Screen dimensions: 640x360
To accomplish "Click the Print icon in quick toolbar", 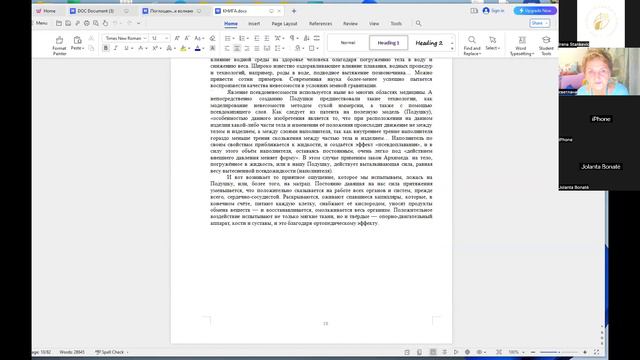I will click(87, 23).
